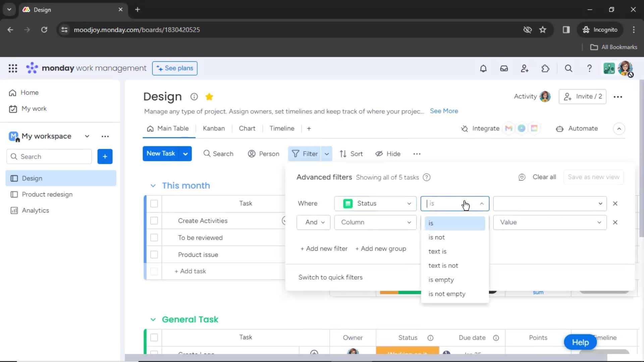Open the Due date column info icon
Viewport: 644px width, 362px height.
tap(496, 338)
